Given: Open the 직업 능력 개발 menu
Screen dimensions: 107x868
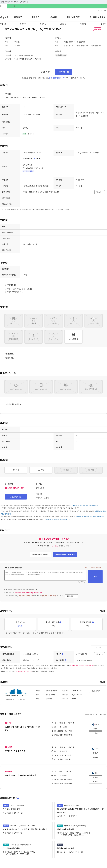Looking at the screenshot, I should click(x=73, y=17).
